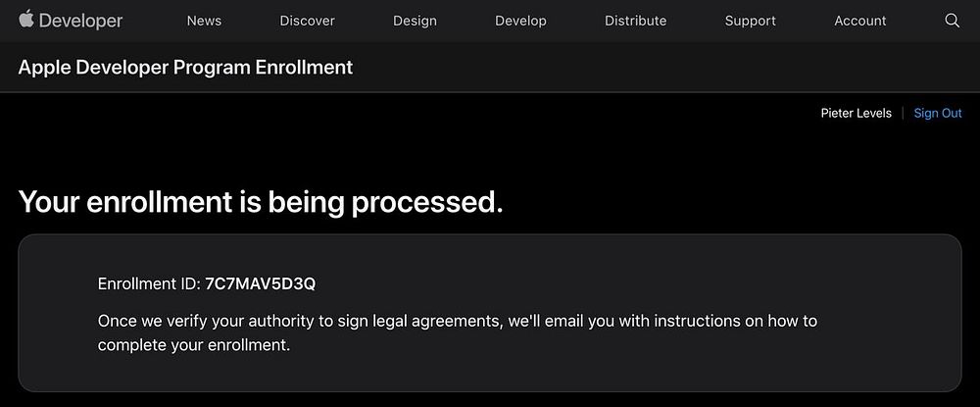
Task: Open the Distribute navigation link
Action: tap(635, 21)
